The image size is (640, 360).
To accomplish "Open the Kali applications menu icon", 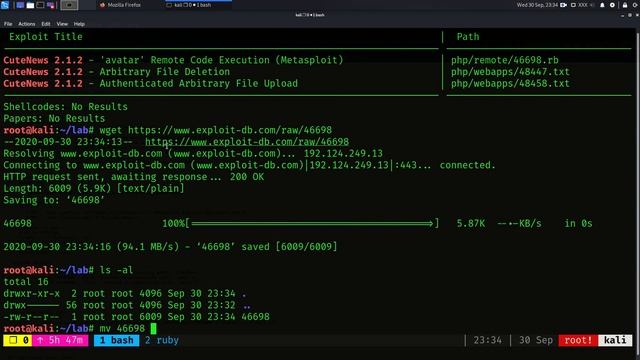I will pos(4,5).
